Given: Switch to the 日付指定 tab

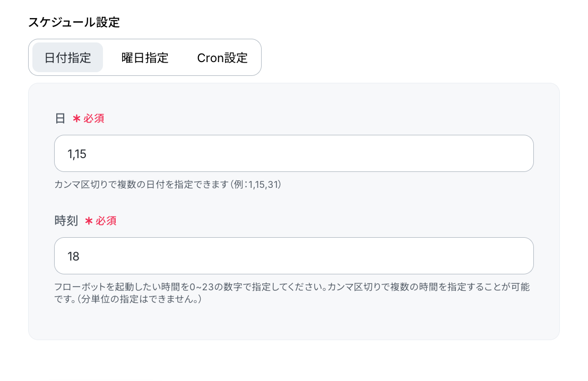Looking at the screenshot, I should [67, 57].
